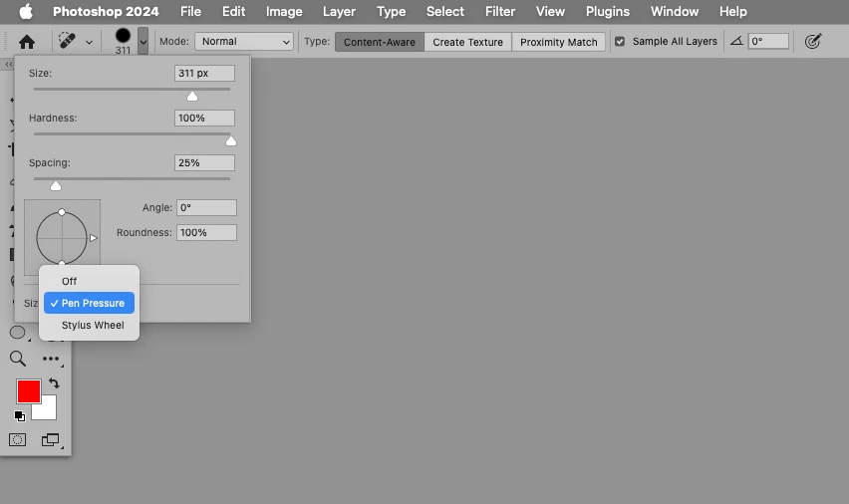Open the Apple menu
This screenshot has width=849, height=504.
26,11
